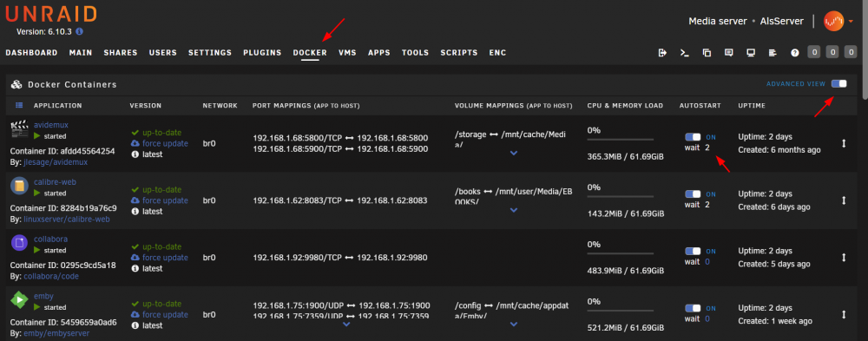This screenshot has width=868, height=341.
Task: Click the reorder arrow for emby row
Action: (x=844, y=314)
